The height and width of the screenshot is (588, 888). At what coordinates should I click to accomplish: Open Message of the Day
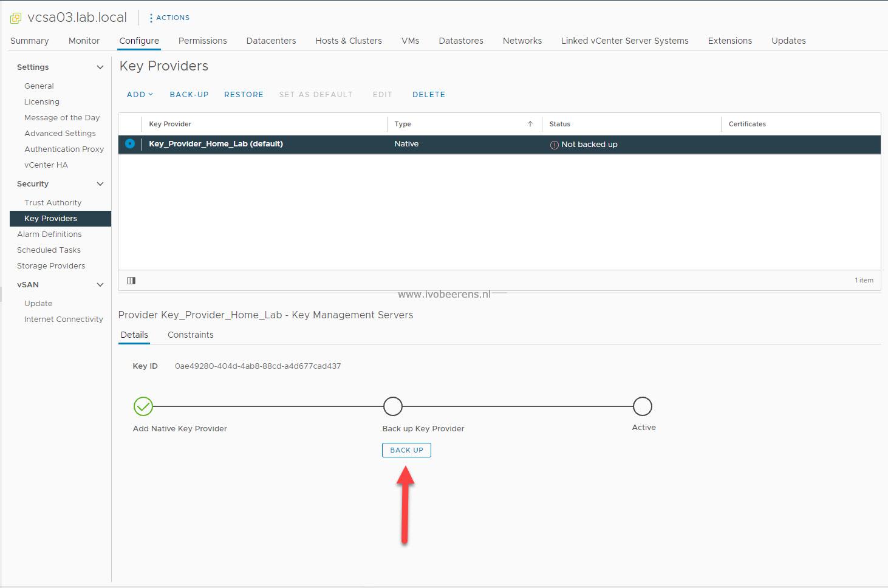pos(62,118)
